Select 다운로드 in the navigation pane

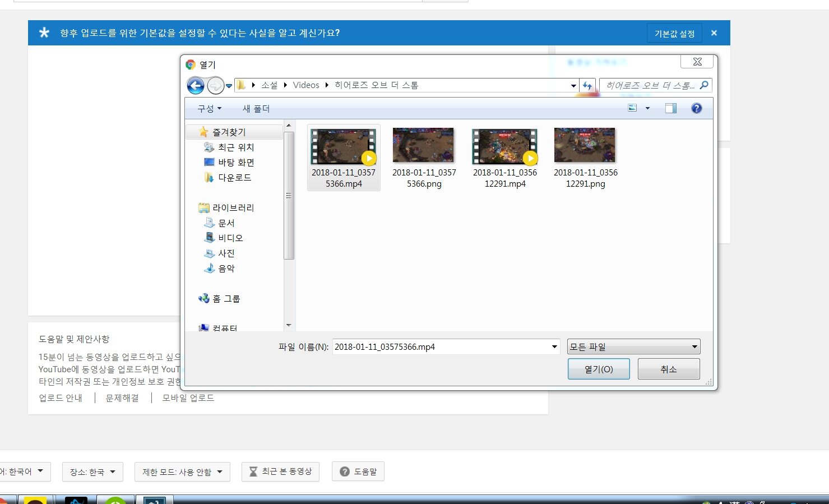click(x=234, y=177)
